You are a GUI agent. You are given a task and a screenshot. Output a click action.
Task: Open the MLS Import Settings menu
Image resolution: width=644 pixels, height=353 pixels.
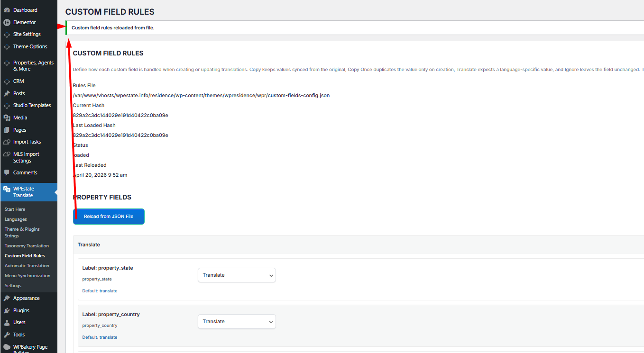(x=26, y=157)
